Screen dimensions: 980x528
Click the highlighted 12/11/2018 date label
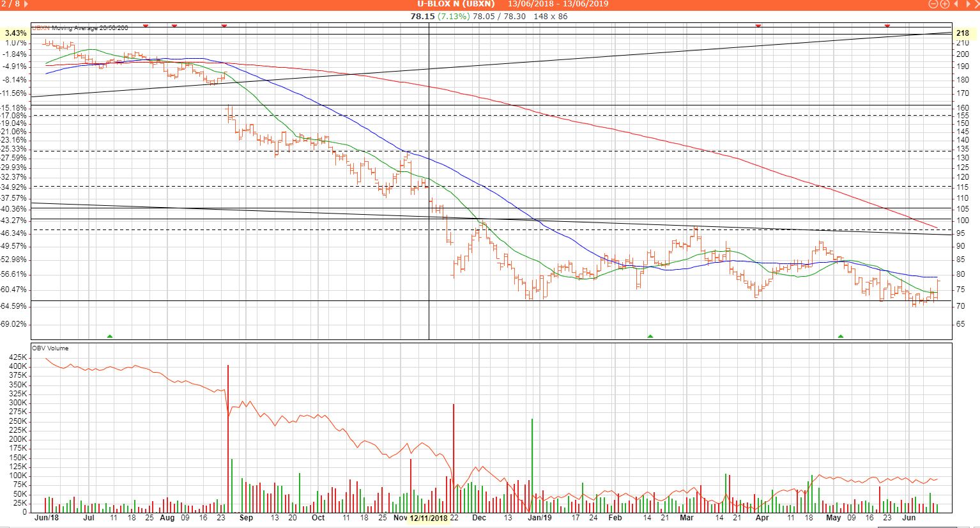pyautogui.click(x=429, y=518)
